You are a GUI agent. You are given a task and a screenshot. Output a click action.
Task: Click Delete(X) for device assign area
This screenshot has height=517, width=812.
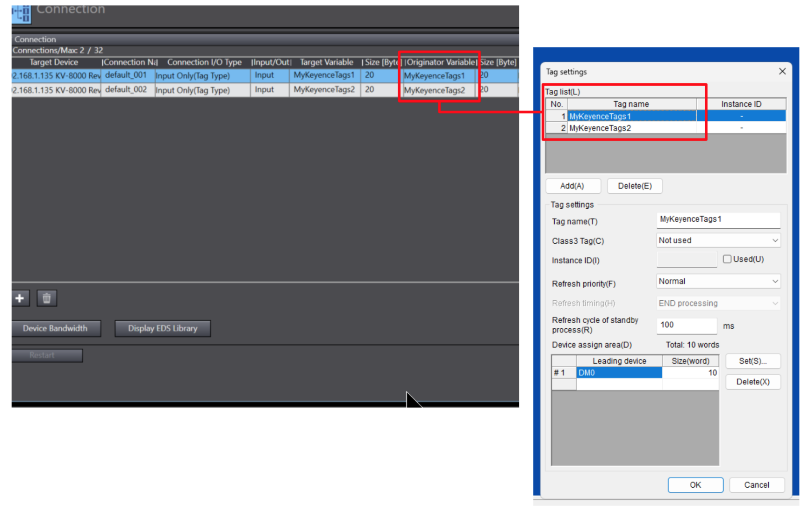point(753,382)
